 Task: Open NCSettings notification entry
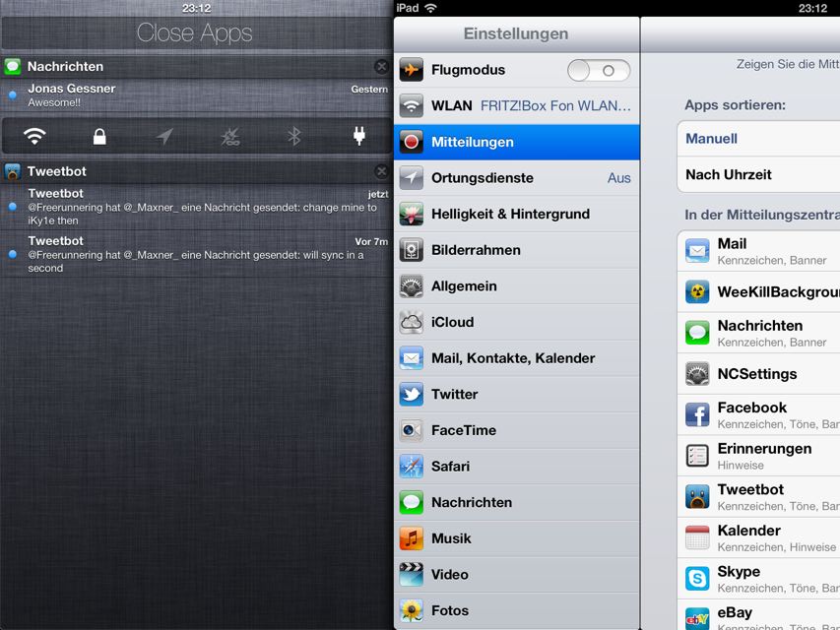point(758,374)
